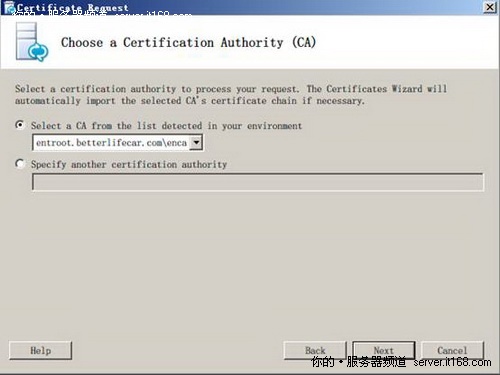This screenshot has width=500, height=375.
Task: Open the CA list dropdown arrow
Action: pos(196,143)
